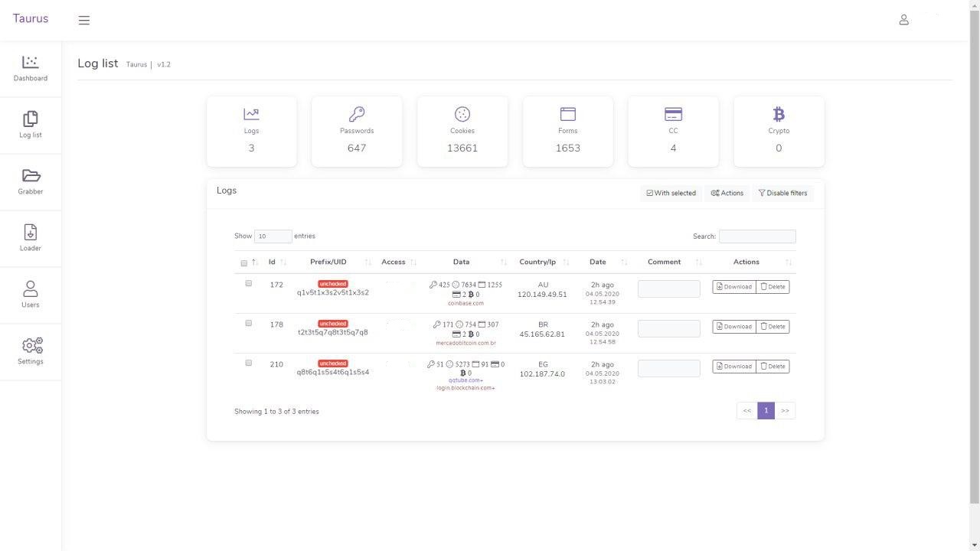Screen dimensions: 980x551
Task: Click UID q1v5t1x3s2v5t1x3s2
Action: pyautogui.click(x=333, y=293)
